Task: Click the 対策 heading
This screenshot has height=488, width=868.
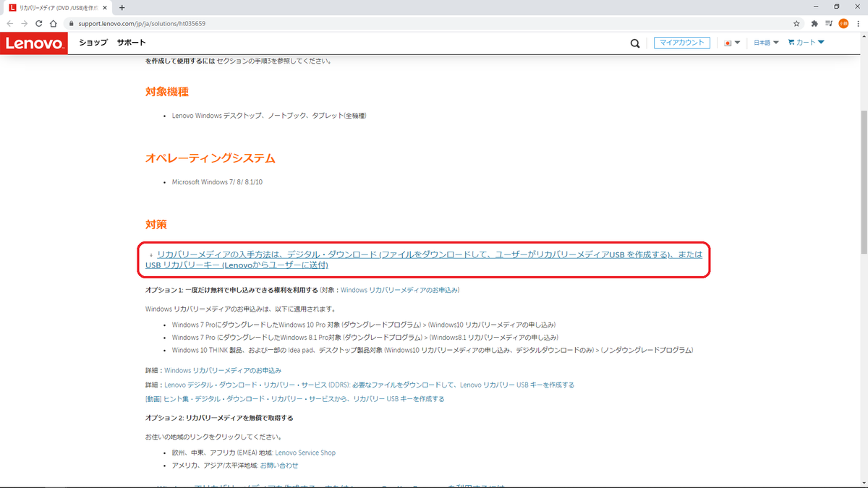Action: [x=156, y=225]
